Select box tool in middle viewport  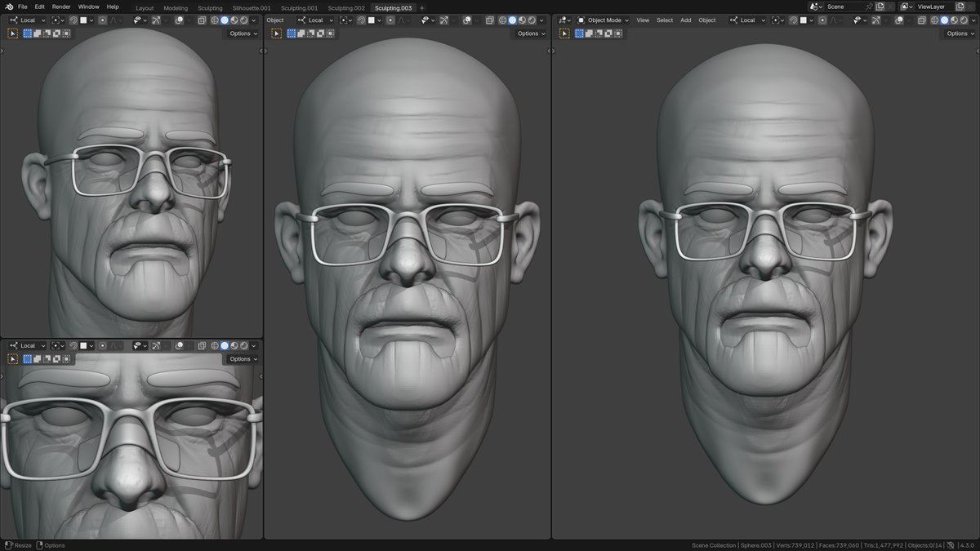coord(277,33)
